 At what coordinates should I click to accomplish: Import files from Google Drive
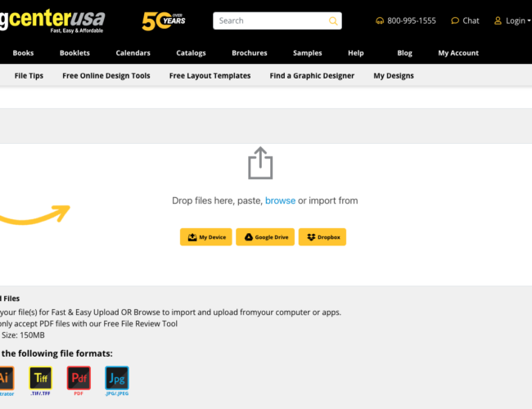coord(265,237)
